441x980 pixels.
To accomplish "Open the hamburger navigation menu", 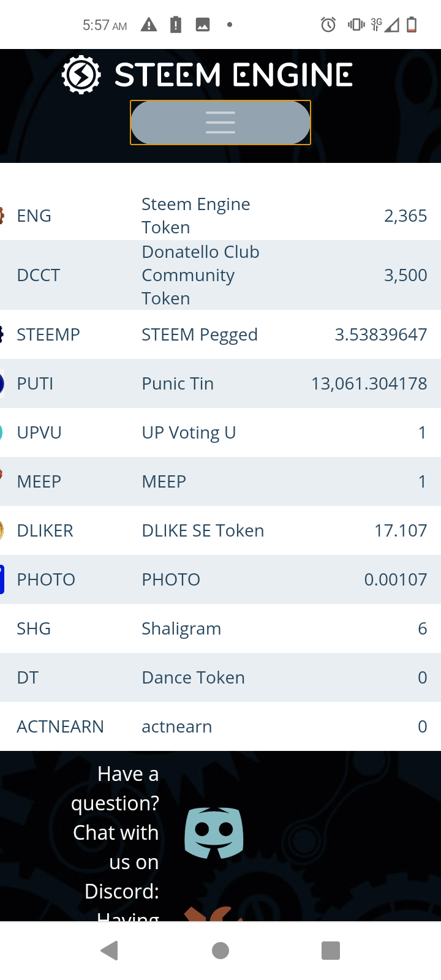I will [221, 123].
